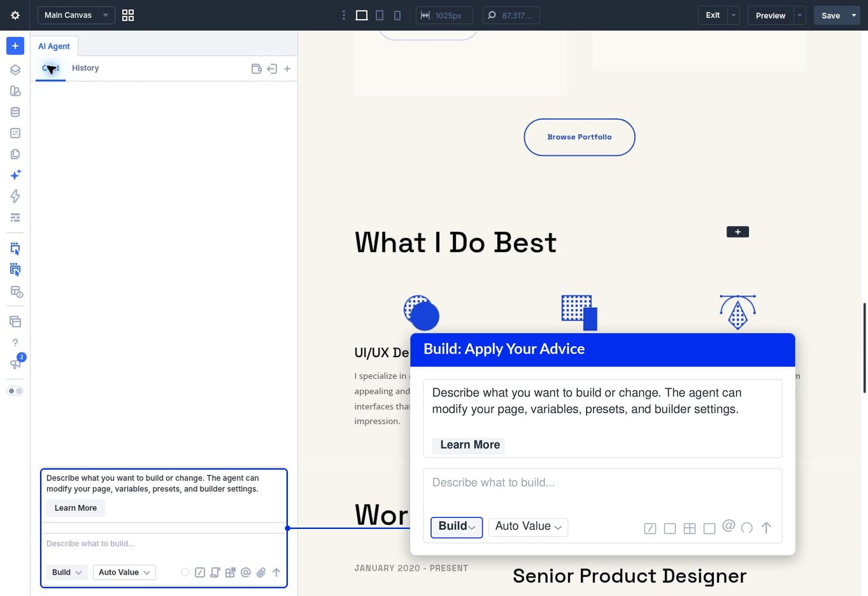Click the Preview button
The image size is (868, 596).
(x=771, y=15)
